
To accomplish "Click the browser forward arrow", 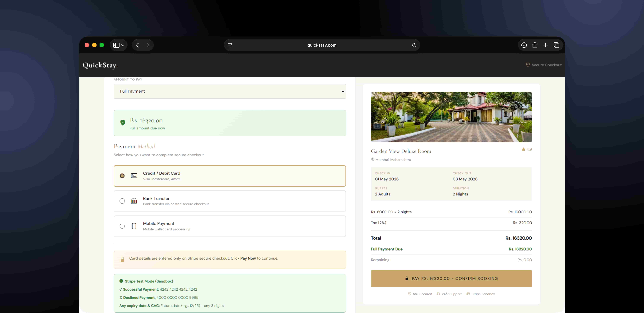I will pos(148,45).
